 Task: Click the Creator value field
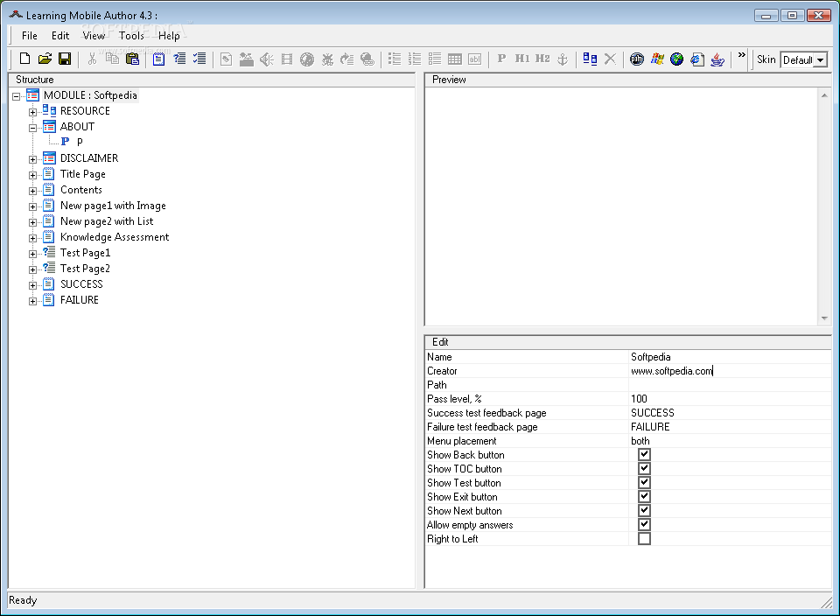pyautogui.click(x=730, y=371)
